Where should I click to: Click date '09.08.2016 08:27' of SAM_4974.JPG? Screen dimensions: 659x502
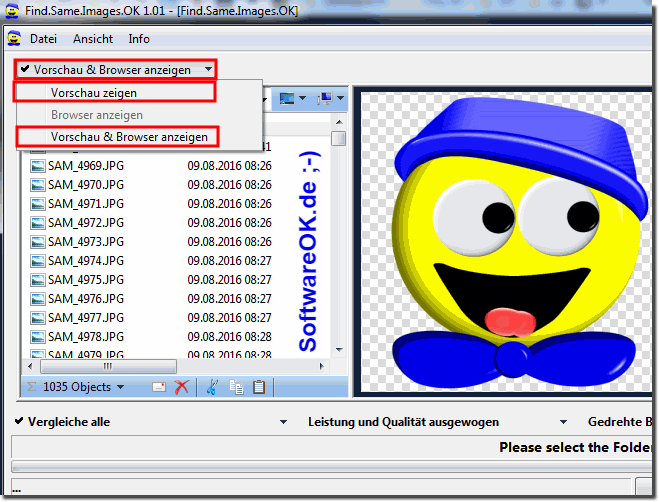[229, 261]
